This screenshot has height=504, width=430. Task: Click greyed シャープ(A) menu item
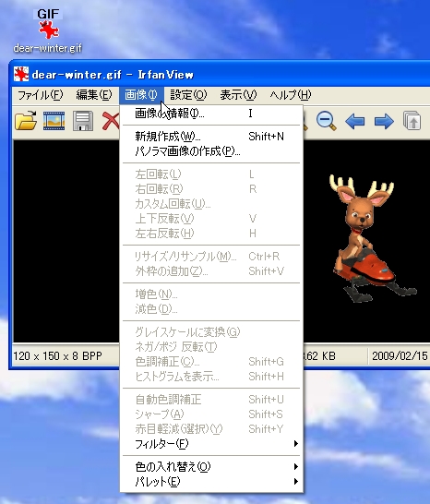pyautogui.click(x=211, y=414)
